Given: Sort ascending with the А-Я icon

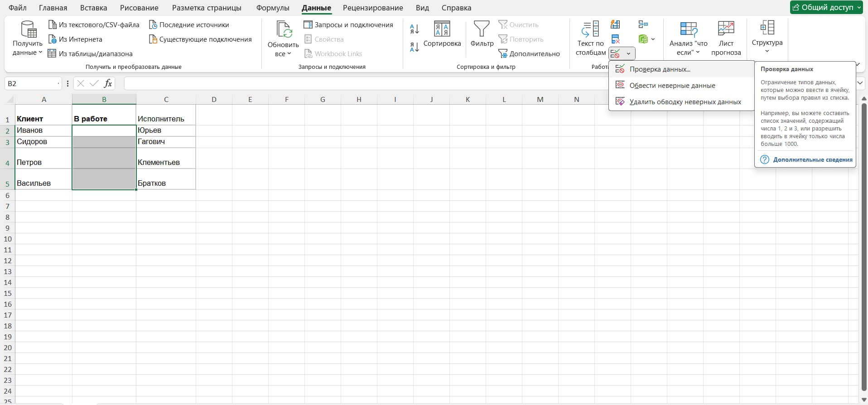Looking at the screenshot, I should [414, 29].
